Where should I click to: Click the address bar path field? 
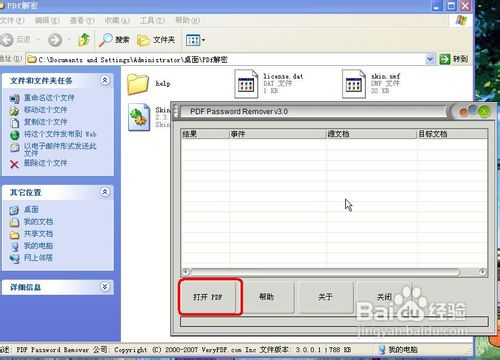(x=226, y=60)
